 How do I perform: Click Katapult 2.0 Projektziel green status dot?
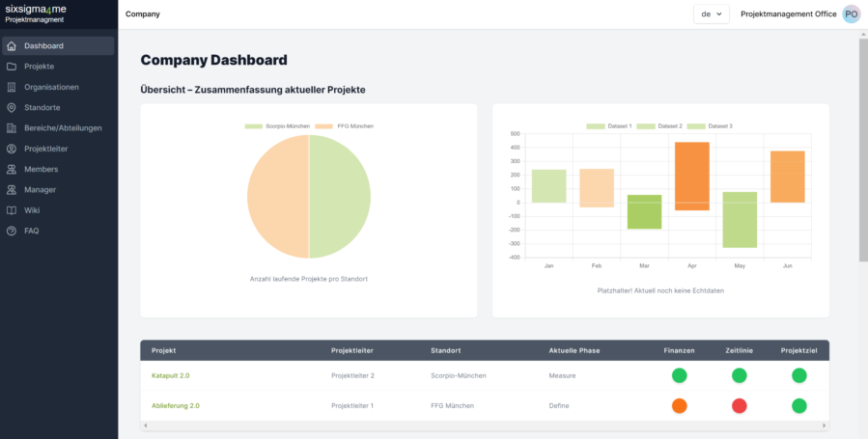(x=798, y=375)
